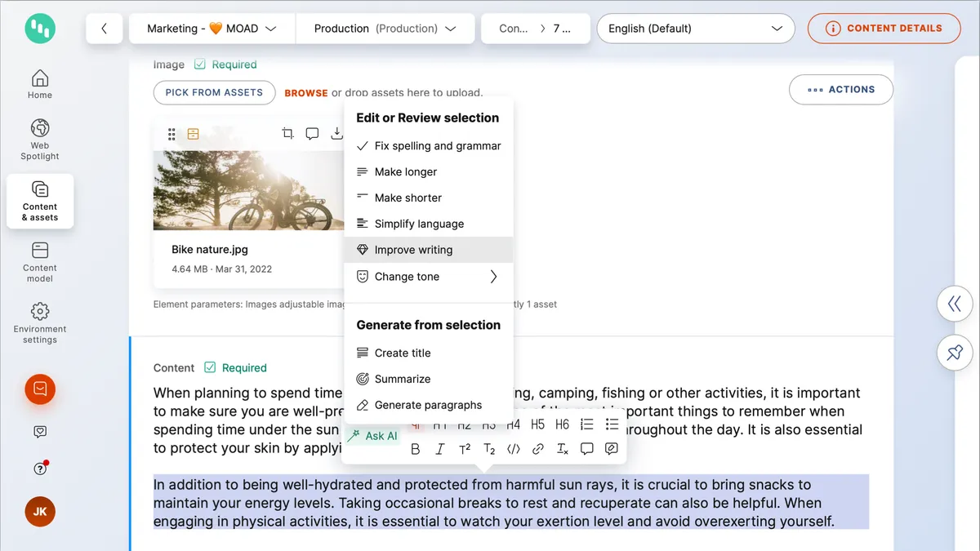
Task: Open Content model in the sidebar
Action: (x=40, y=262)
